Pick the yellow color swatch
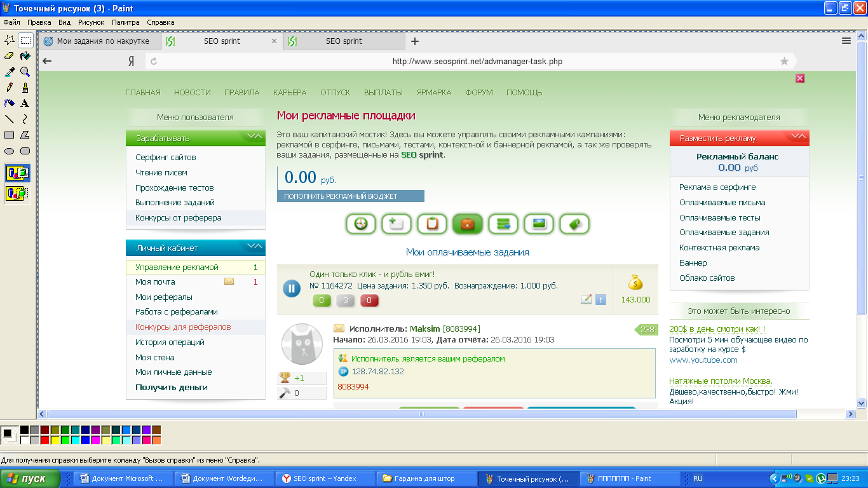The image size is (868, 488). point(55,440)
